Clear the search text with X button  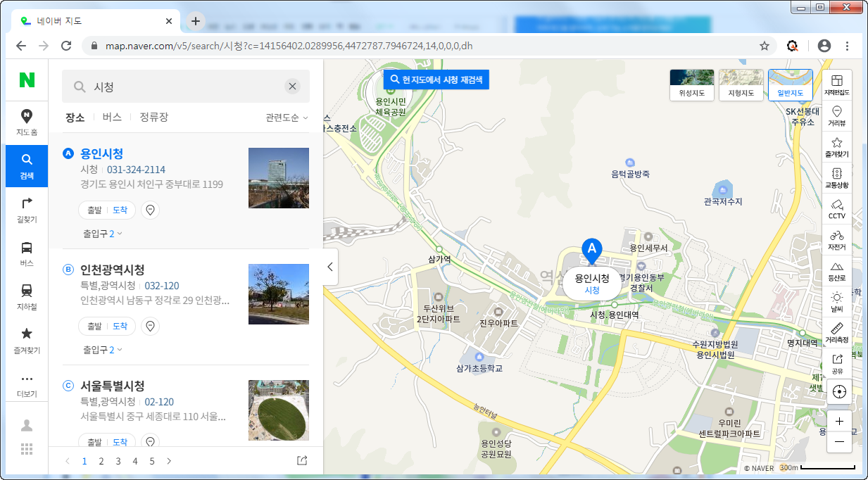coord(292,87)
